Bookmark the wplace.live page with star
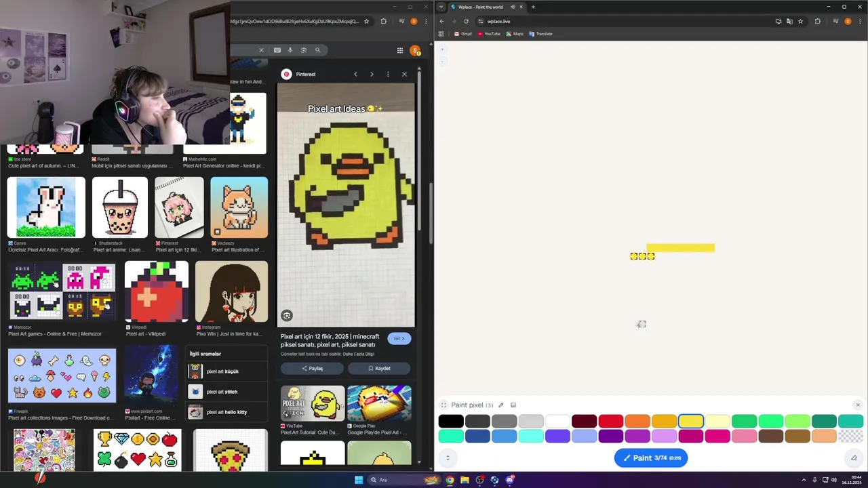868x488 pixels. [800, 21]
